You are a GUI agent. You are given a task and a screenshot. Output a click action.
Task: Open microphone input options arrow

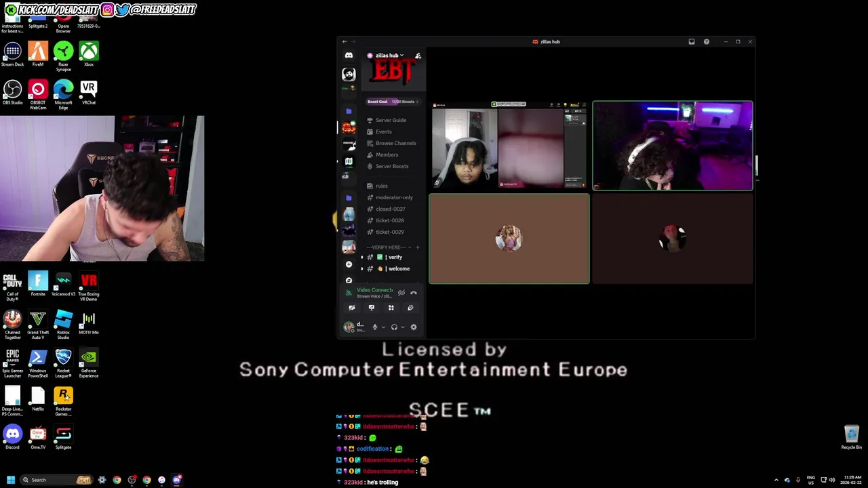click(383, 327)
